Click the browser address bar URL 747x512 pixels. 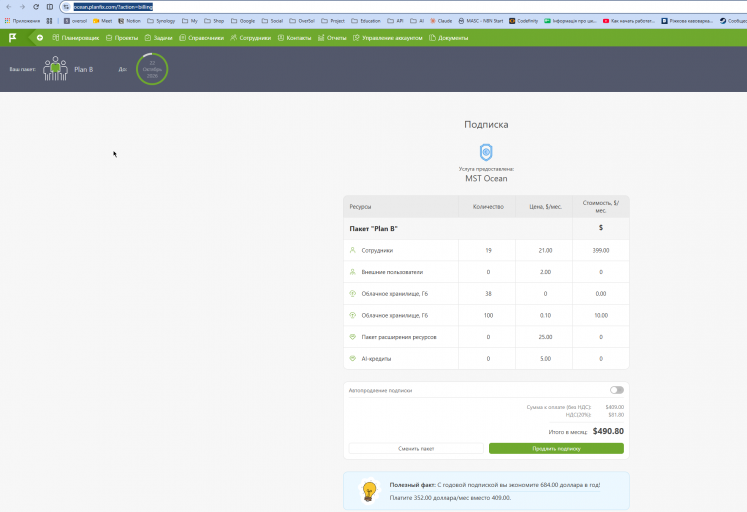point(113,7)
